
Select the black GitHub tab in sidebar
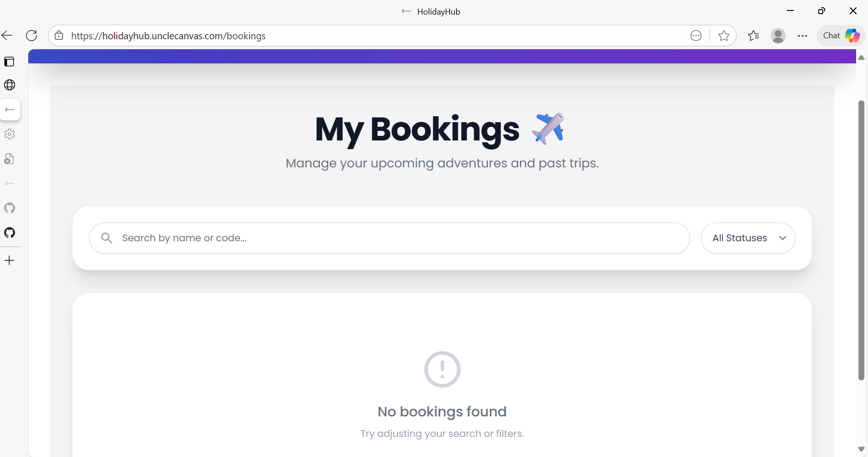10,233
